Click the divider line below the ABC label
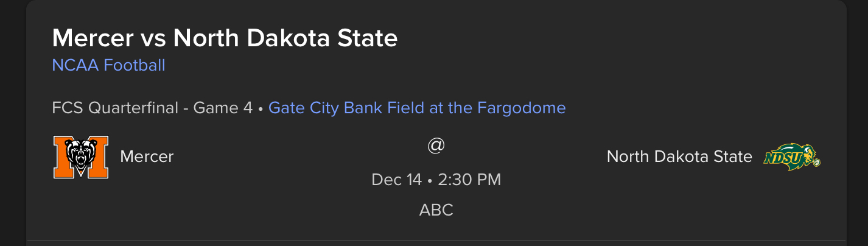Viewport: 868px width, 246px height. [x=436, y=241]
